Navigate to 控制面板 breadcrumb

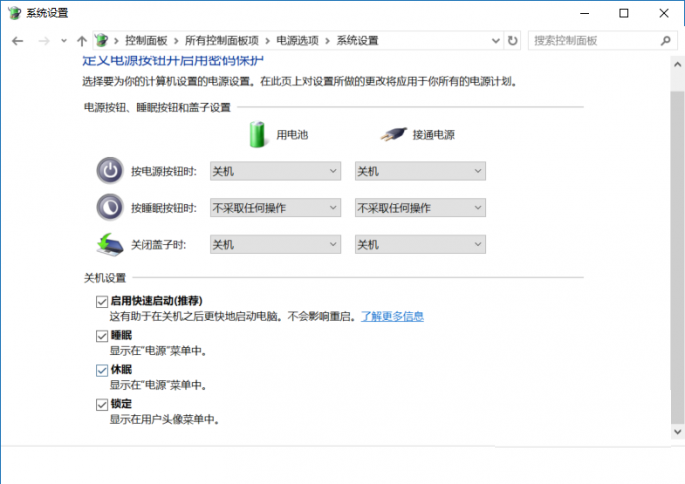point(146,41)
